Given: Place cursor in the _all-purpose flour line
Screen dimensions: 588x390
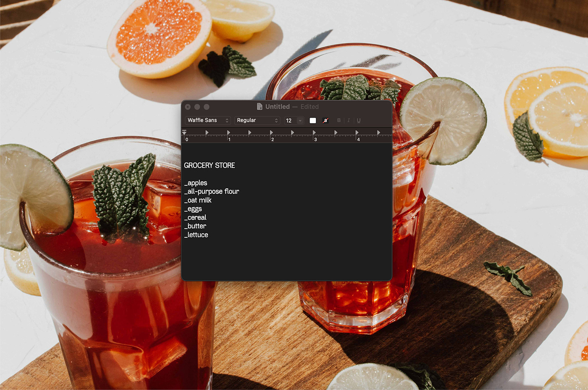Looking at the screenshot, I should [x=212, y=191].
